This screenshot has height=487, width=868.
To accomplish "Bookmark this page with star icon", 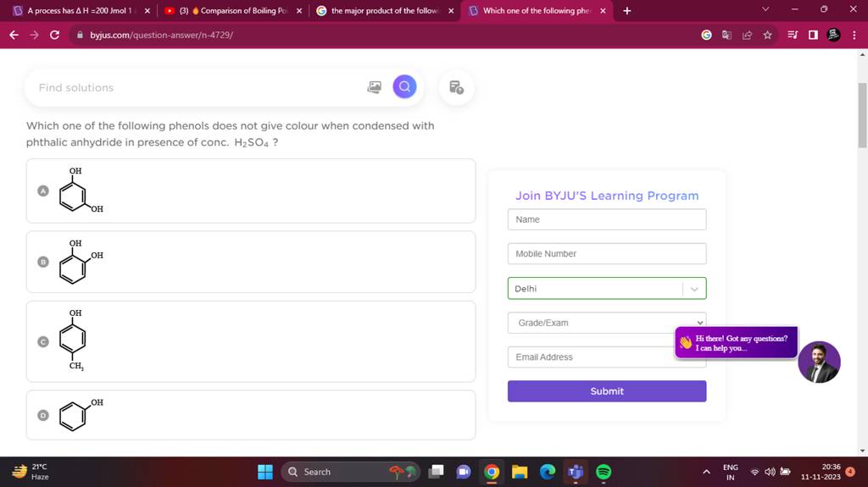I will coord(767,35).
